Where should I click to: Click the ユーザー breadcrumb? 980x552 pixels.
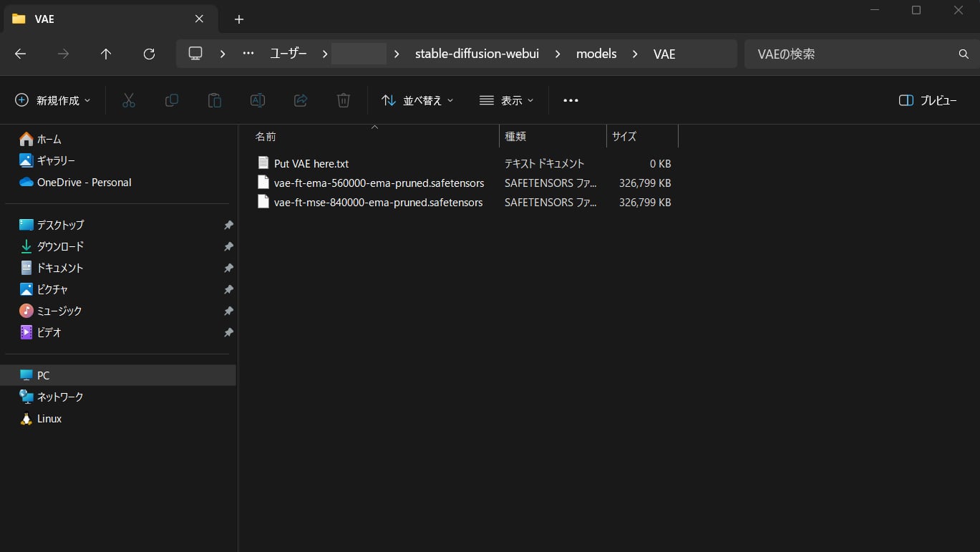(x=288, y=54)
